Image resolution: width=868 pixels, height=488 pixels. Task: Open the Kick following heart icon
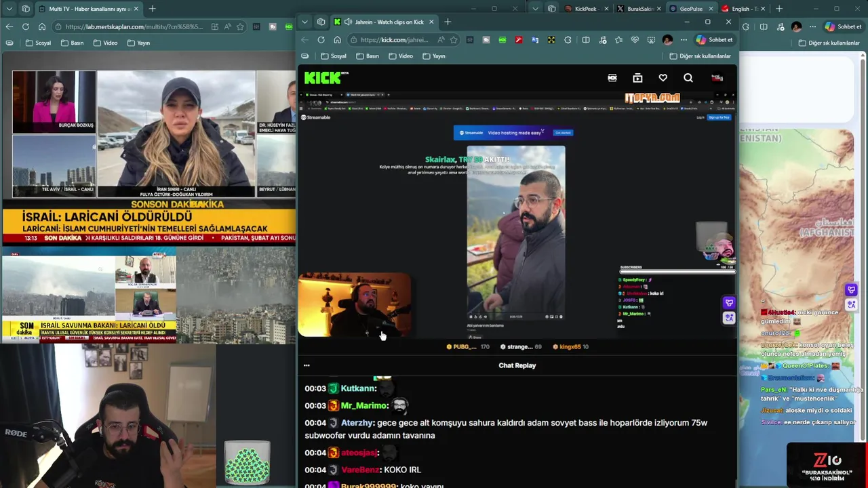pyautogui.click(x=663, y=78)
